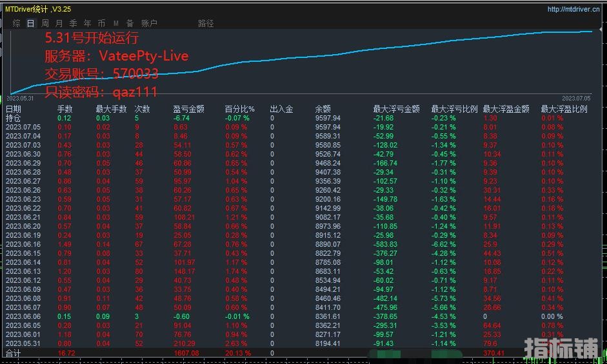Switch to the 综 summary view
The height and width of the screenshot is (364, 607).
[x=17, y=23]
